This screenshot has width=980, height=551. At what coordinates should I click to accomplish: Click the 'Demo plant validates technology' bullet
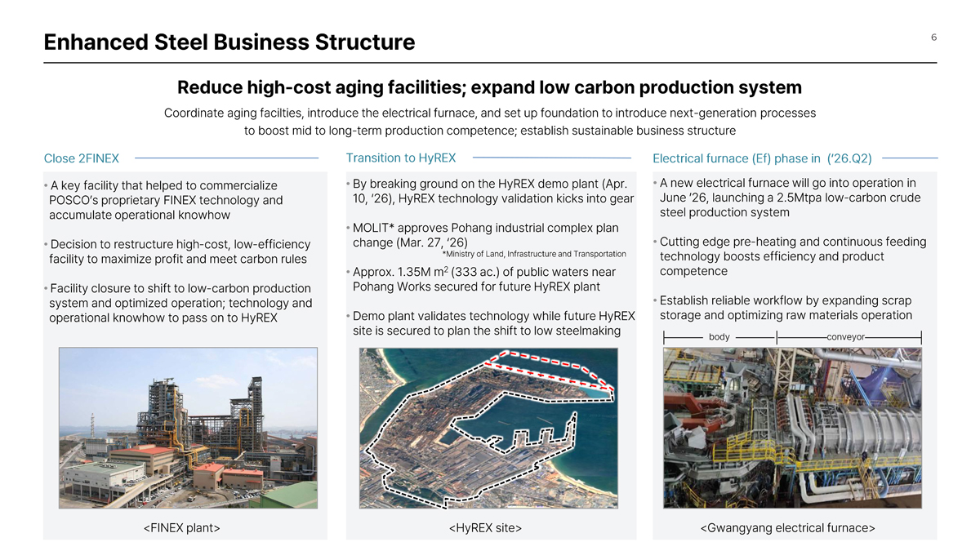coord(490,323)
